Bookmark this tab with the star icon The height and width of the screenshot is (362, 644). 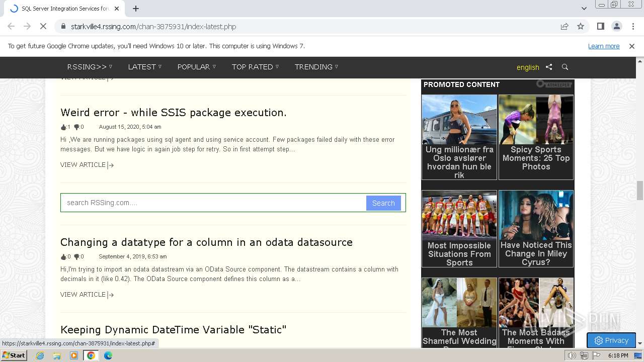pyautogui.click(x=581, y=27)
